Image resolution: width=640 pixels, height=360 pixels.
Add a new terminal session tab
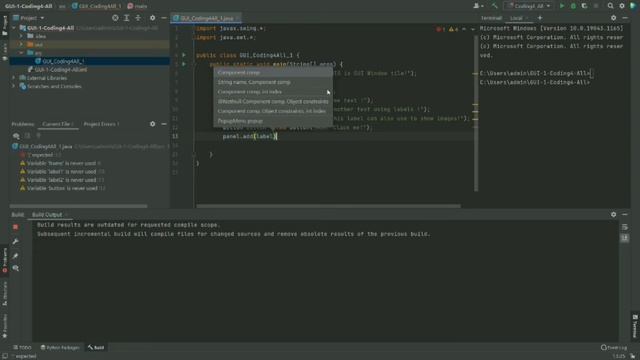pyautogui.click(x=540, y=18)
